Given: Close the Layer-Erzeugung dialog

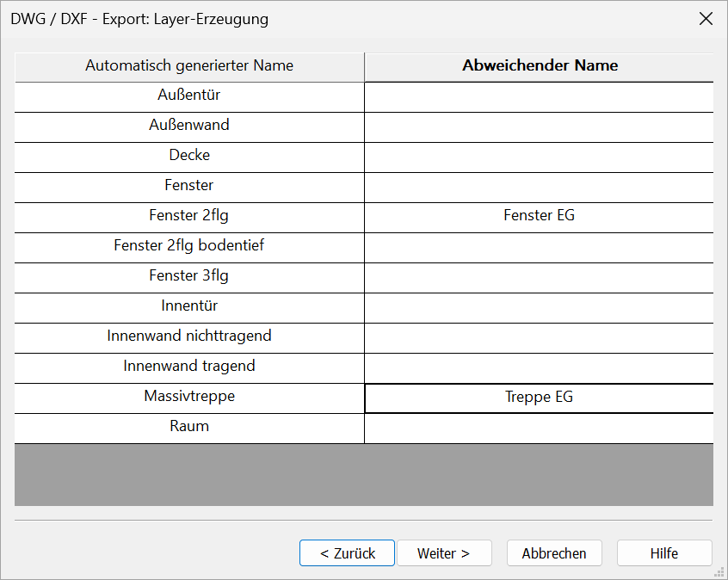Looking at the screenshot, I should point(706,19).
